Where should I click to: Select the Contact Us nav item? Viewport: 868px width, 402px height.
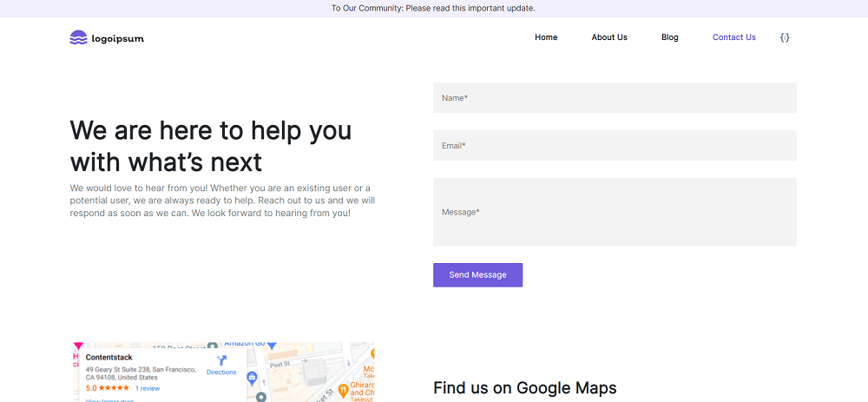[x=734, y=37]
